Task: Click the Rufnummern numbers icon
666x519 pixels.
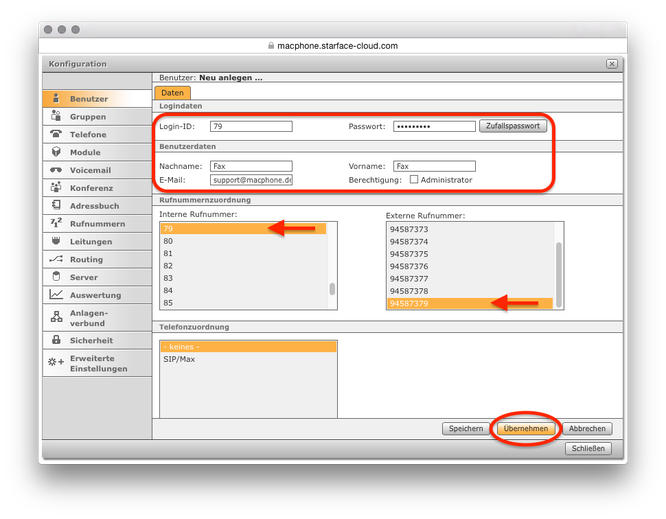Action: pos(56,223)
